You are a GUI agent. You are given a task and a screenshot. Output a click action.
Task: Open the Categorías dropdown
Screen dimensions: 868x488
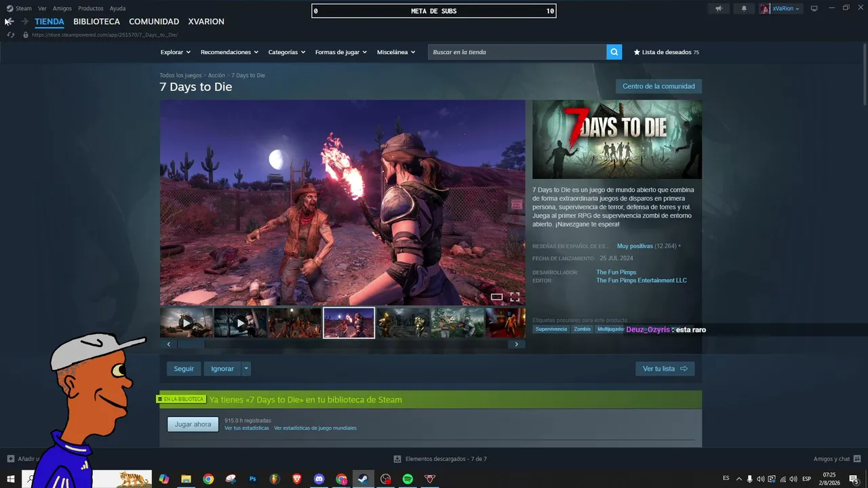[287, 52]
